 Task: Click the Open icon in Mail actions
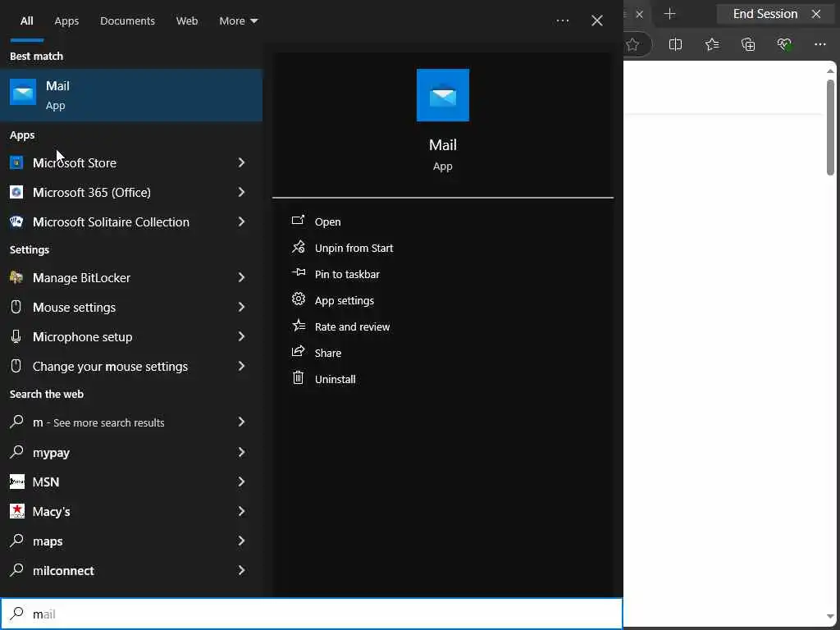pyautogui.click(x=298, y=220)
